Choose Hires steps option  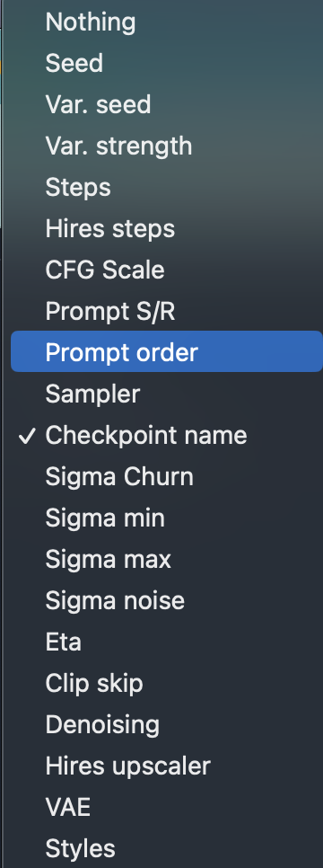pos(166,228)
